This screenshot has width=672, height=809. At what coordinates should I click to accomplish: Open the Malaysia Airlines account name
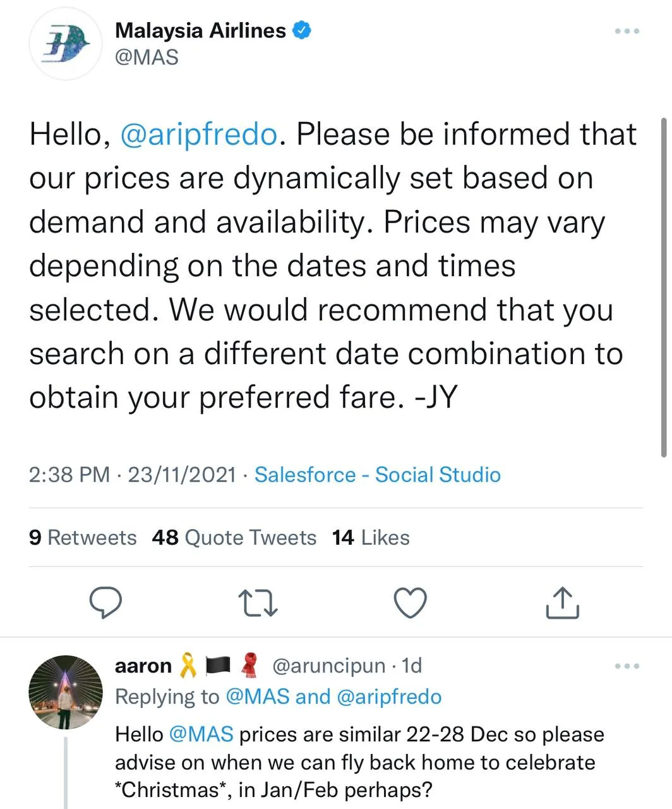(200, 30)
